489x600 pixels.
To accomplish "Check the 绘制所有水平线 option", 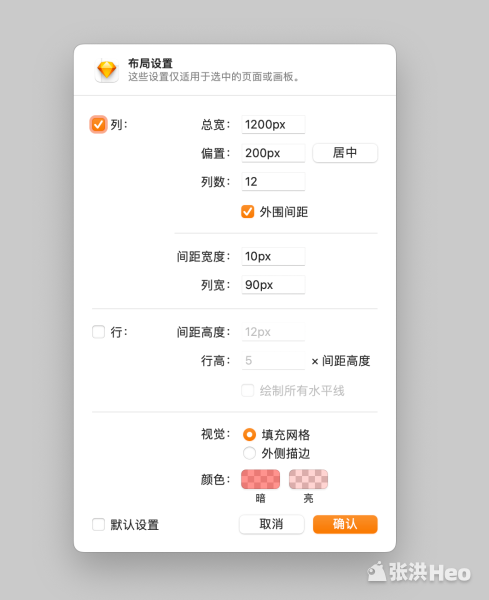I will (248, 391).
